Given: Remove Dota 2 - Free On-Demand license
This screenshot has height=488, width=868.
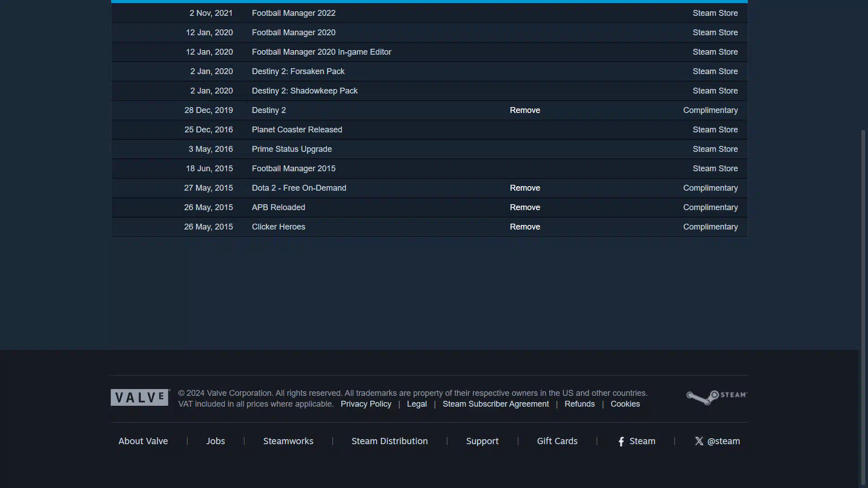Looking at the screenshot, I should (x=525, y=188).
